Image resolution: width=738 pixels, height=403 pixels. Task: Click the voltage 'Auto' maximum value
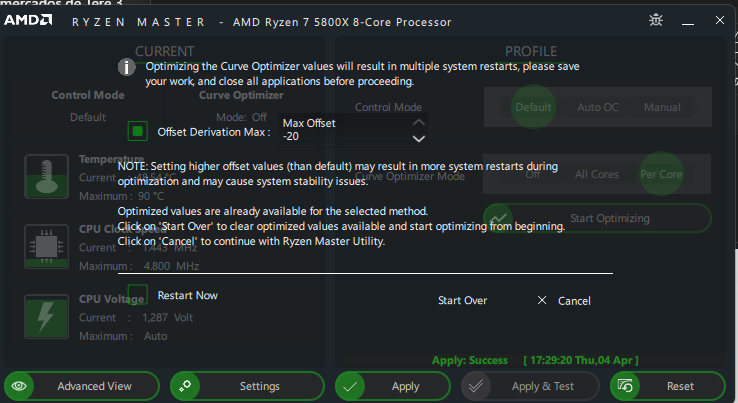pyautogui.click(x=155, y=336)
